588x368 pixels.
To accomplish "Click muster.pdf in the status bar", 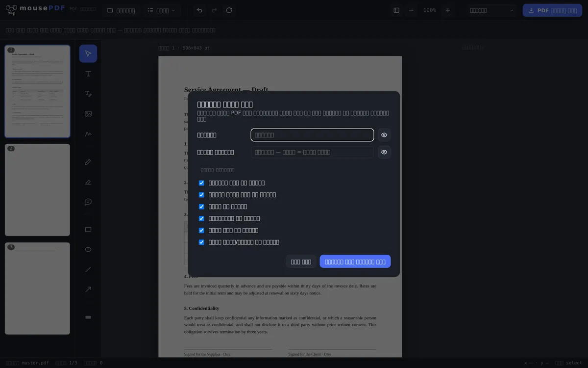I will tap(35, 363).
